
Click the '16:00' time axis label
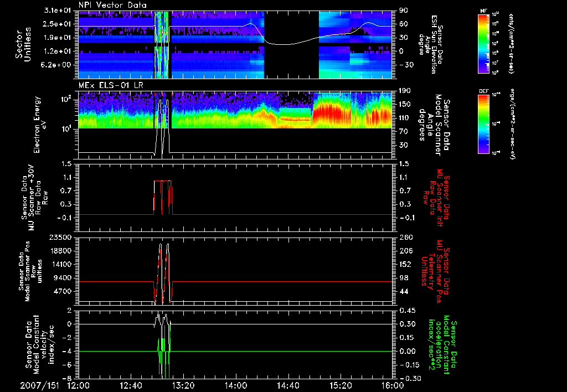tap(393, 385)
